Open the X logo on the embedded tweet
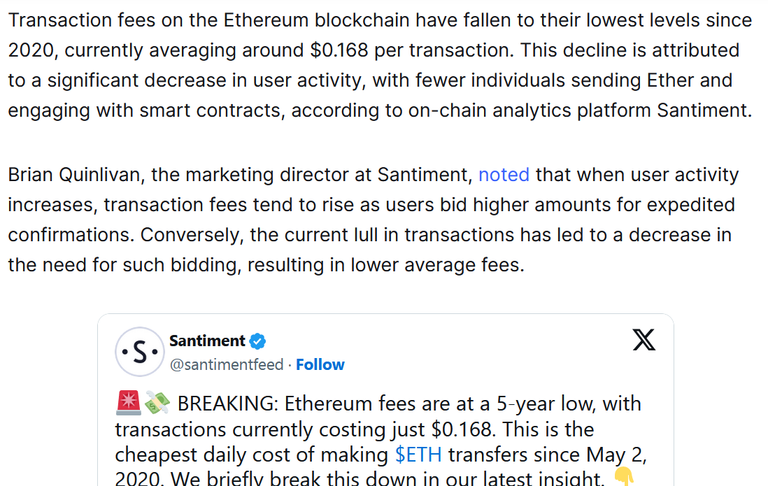The height and width of the screenshot is (486, 768). coord(644,340)
